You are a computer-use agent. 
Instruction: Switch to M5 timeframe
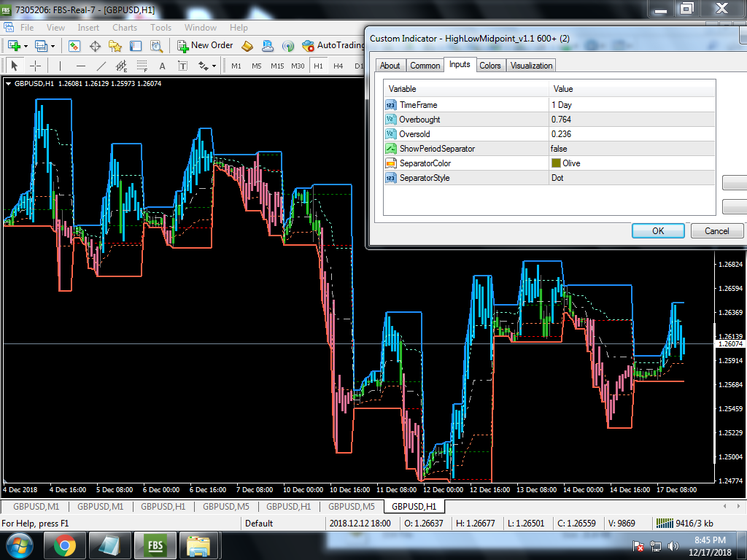[257, 66]
